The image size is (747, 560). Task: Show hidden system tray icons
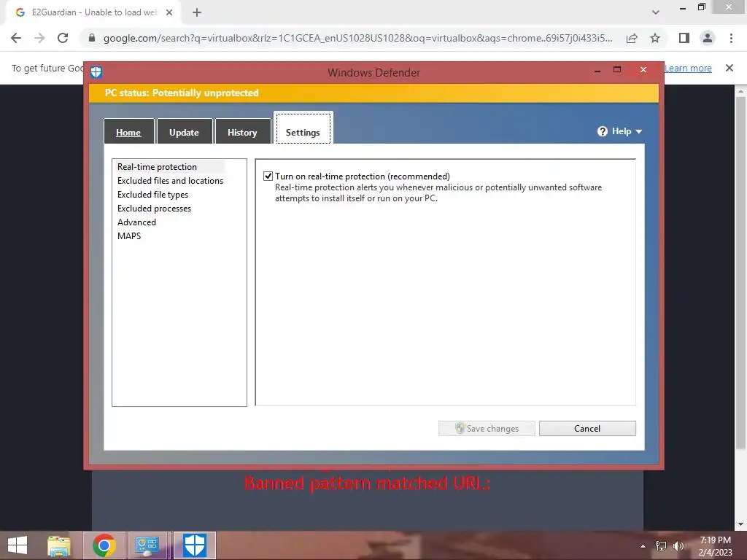coord(643,546)
